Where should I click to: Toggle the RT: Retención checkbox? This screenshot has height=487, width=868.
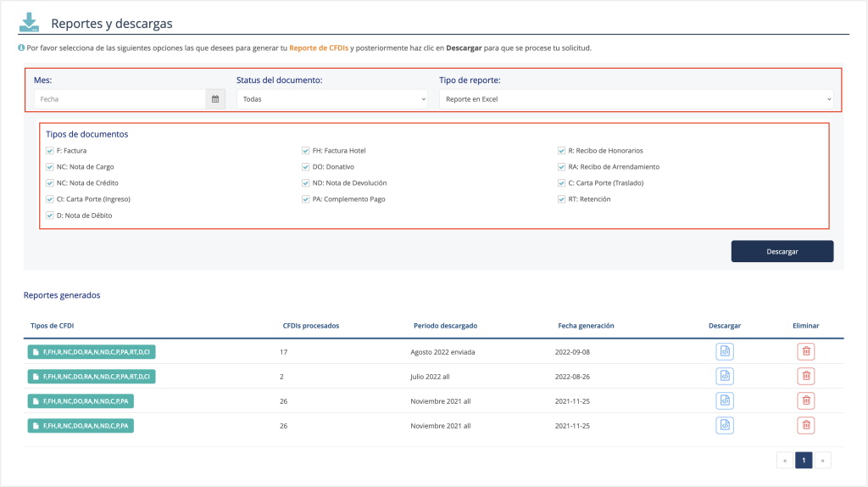pyautogui.click(x=561, y=199)
